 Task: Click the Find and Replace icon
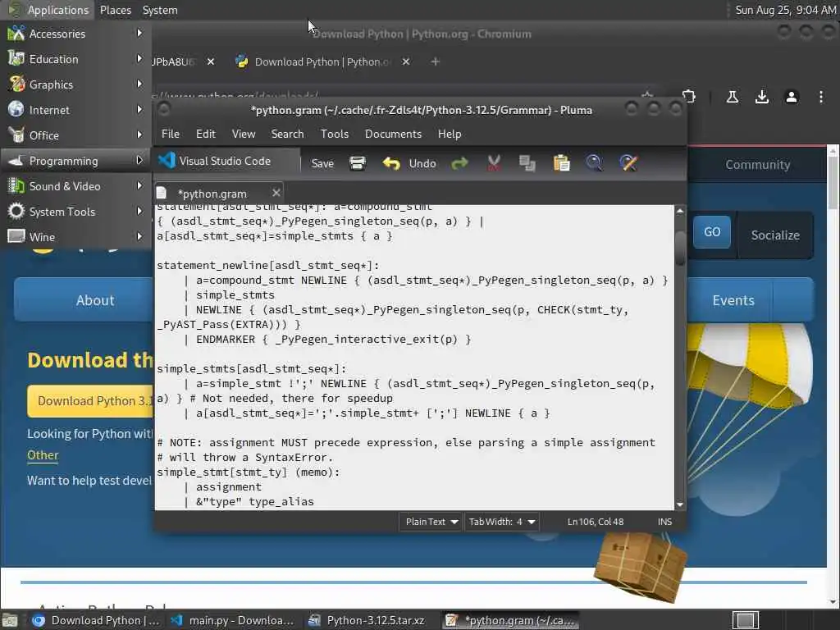(x=628, y=163)
